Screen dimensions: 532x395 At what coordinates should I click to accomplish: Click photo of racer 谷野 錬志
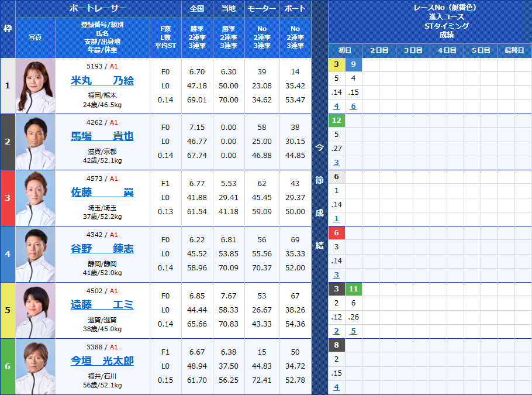pyautogui.click(x=35, y=254)
